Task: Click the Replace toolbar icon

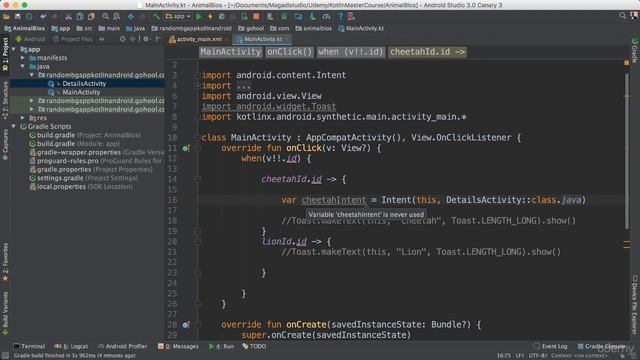Action: 117,17
